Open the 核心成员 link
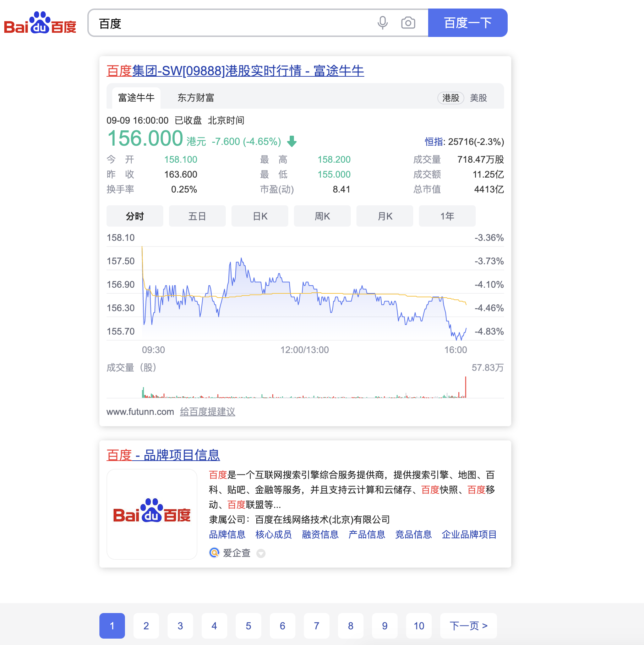The width and height of the screenshot is (644, 645). tap(273, 534)
